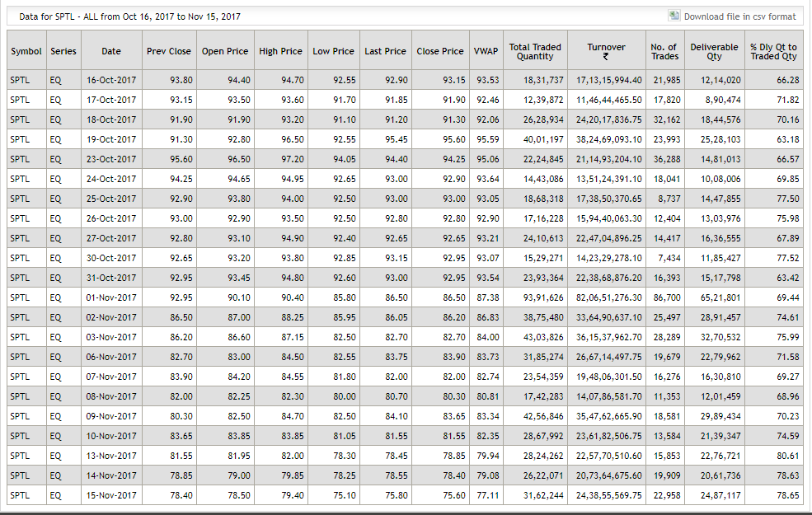Click the VWAP column header
This screenshot has height=515, width=812.
click(486, 51)
